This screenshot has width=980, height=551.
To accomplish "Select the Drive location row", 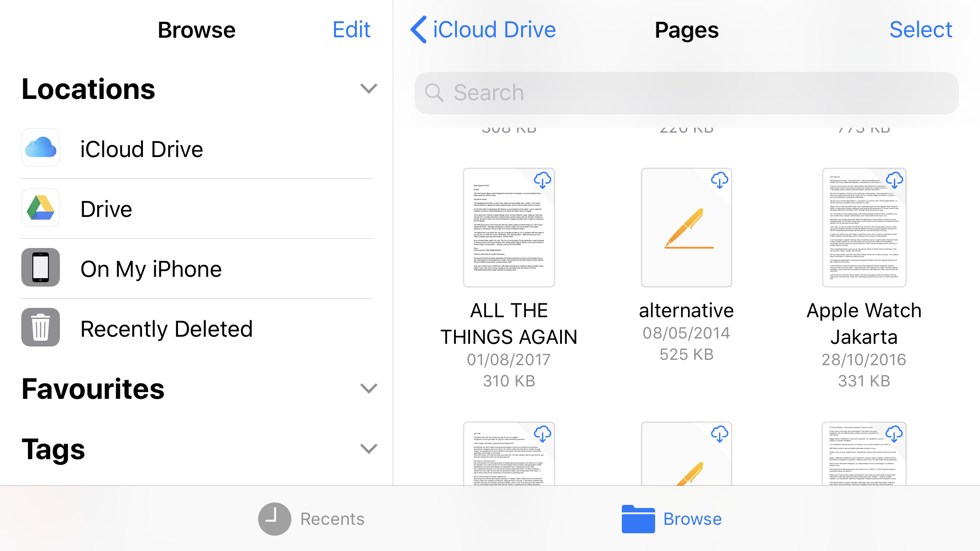I will pyautogui.click(x=197, y=209).
